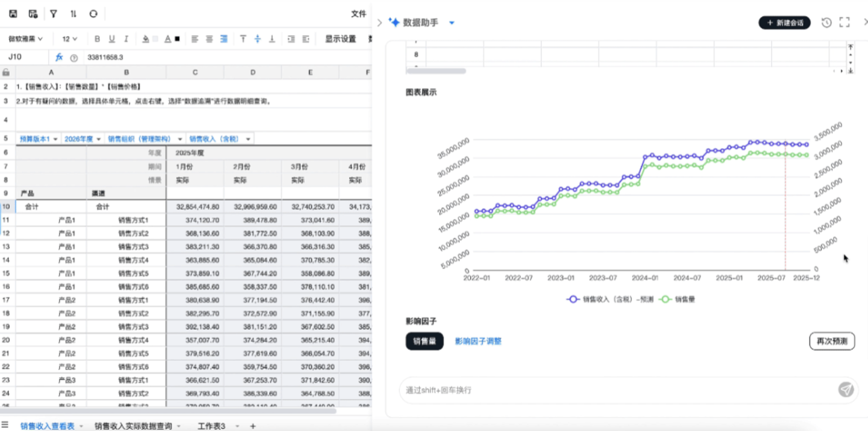The image size is (868, 431).
Task: Click the save icon in top toolbar
Action: [13, 14]
